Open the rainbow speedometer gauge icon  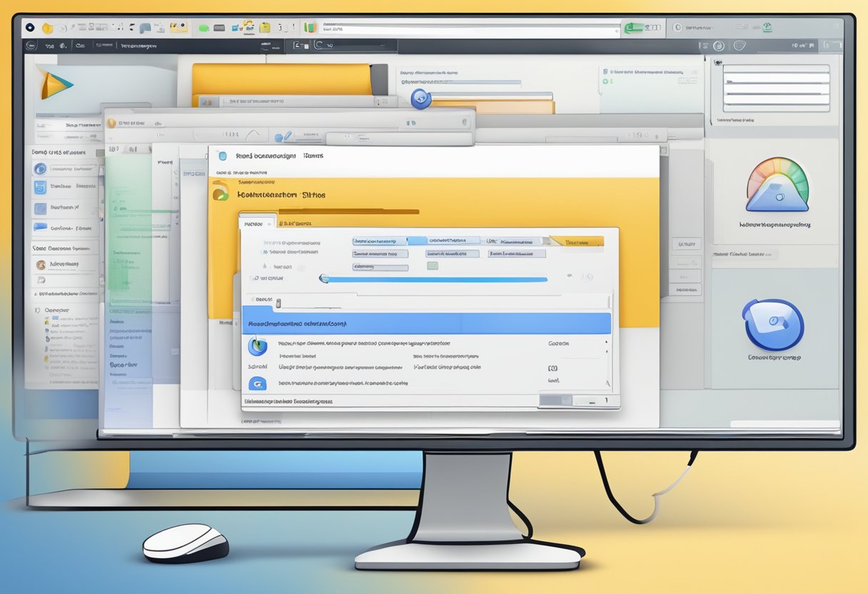[x=777, y=186]
